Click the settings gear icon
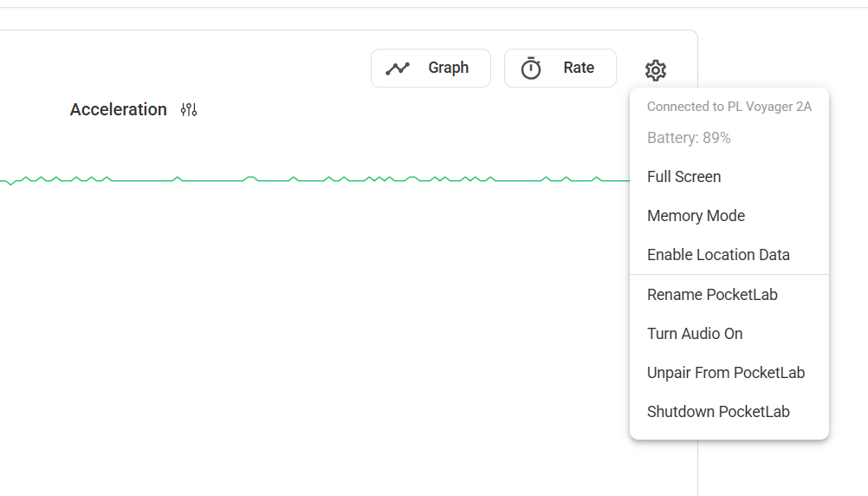The height and width of the screenshot is (496, 868). [x=656, y=70]
